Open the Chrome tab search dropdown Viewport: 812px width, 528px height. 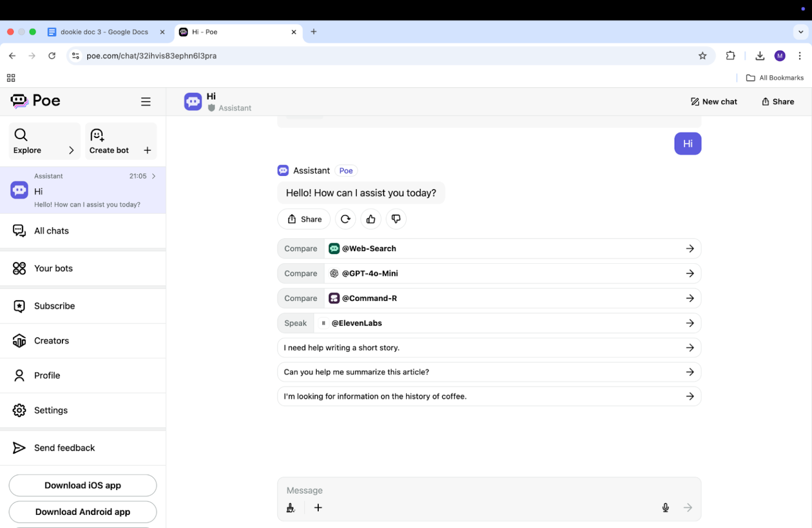click(x=800, y=32)
